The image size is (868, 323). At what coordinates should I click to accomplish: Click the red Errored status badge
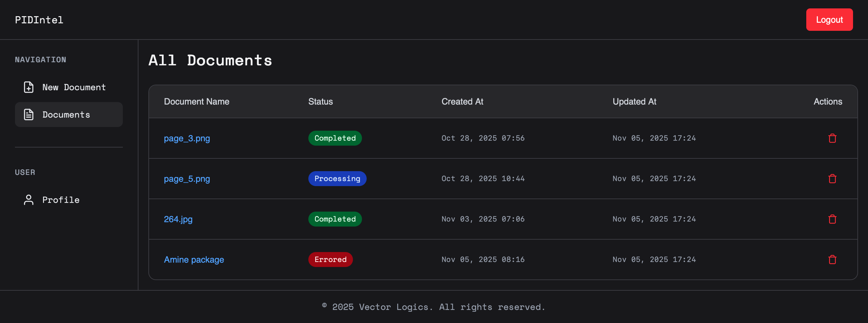[x=330, y=260]
